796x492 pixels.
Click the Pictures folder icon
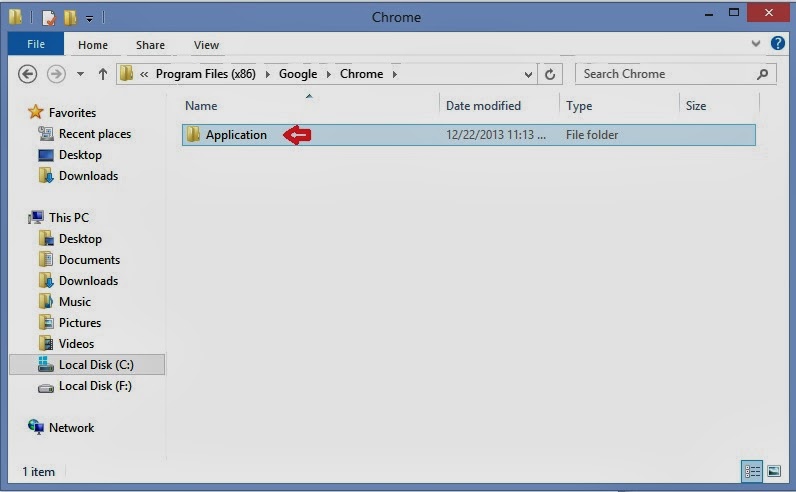click(x=46, y=322)
